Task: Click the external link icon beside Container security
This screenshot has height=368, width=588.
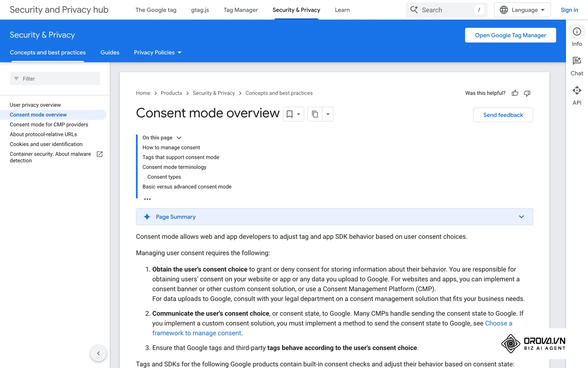Action: (100, 154)
